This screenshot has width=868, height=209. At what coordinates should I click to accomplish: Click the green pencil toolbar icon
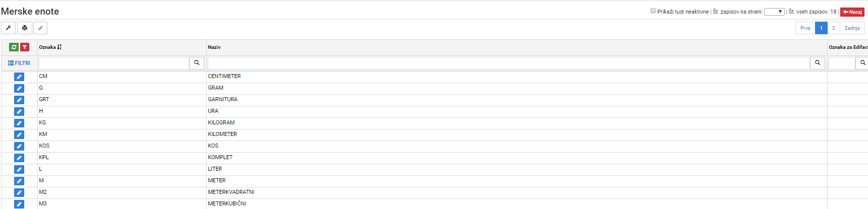coord(40,28)
